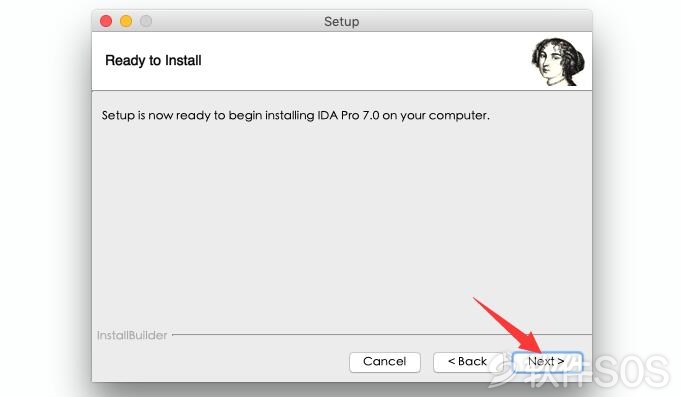The height and width of the screenshot is (397, 681).
Task: Click the Next > button to begin installation
Action: pos(547,362)
